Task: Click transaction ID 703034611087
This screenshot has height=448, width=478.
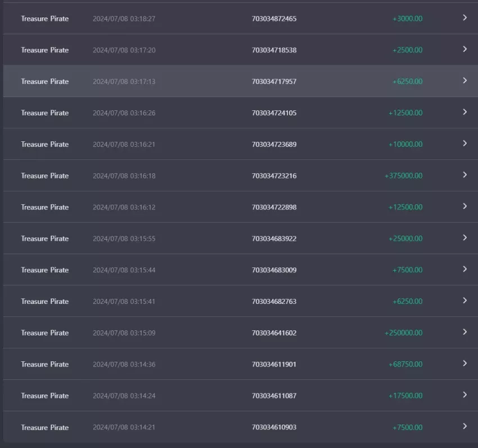Action: click(x=274, y=396)
